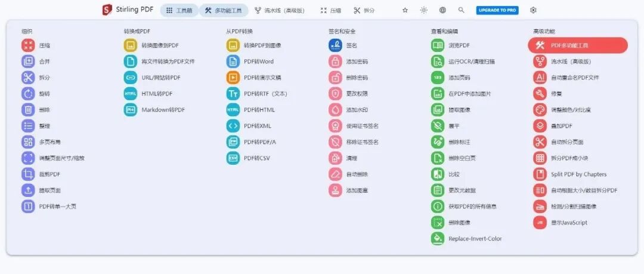Open the 工具箱 menu tab

click(179, 10)
